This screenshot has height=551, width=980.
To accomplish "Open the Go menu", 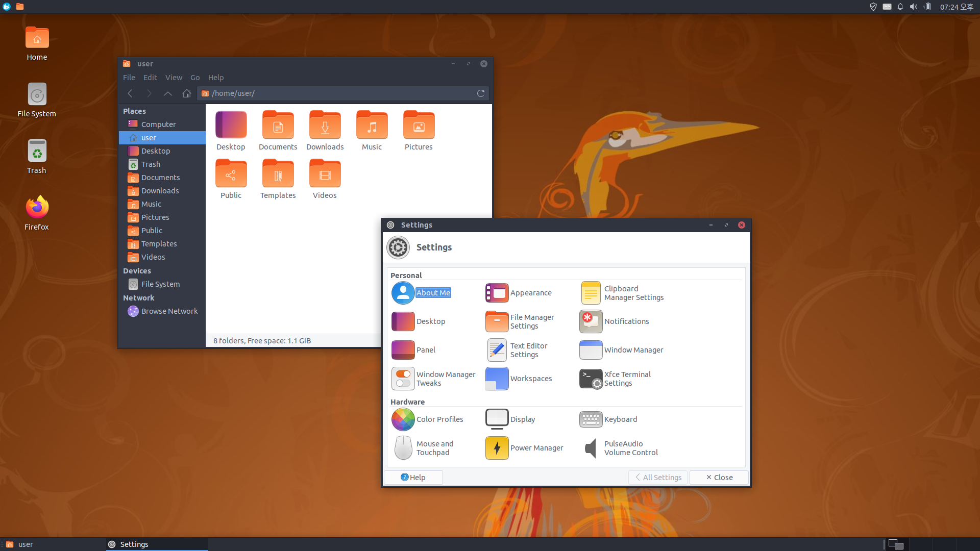I will click(195, 78).
